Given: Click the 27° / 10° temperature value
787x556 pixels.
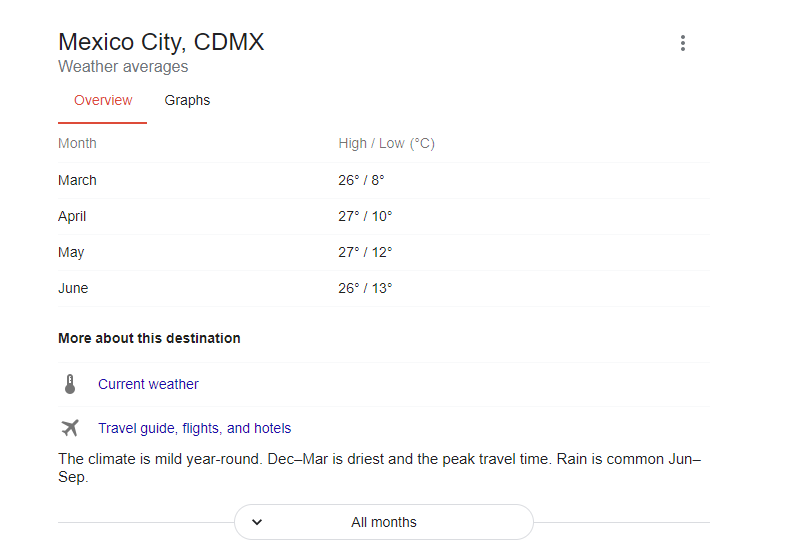Looking at the screenshot, I should 365,216.
